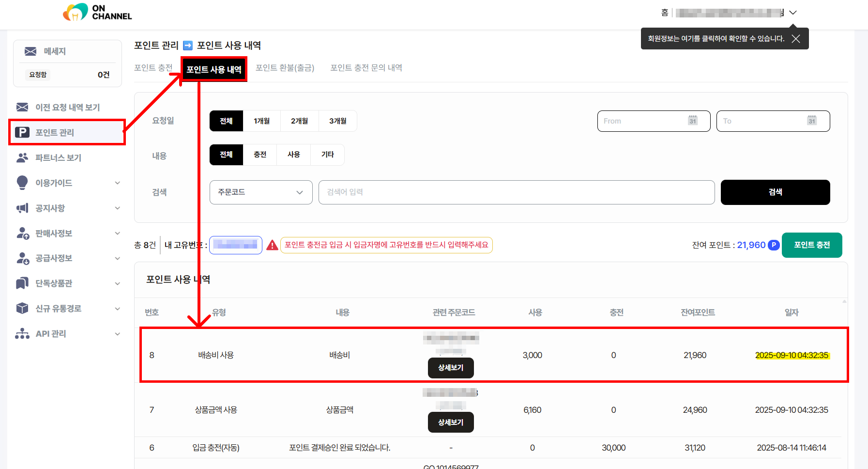Click the notices megaphone icon

22,208
